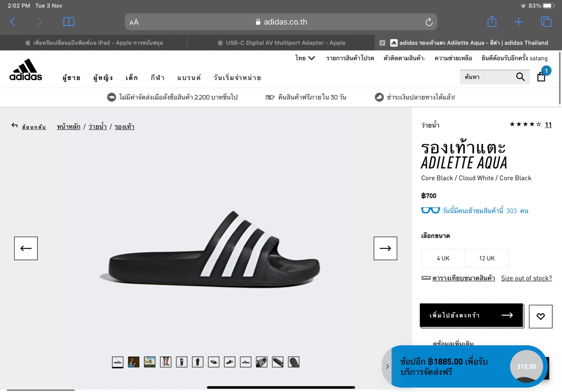Open the AA reader and text-size menu
562x392 pixels.
(134, 22)
